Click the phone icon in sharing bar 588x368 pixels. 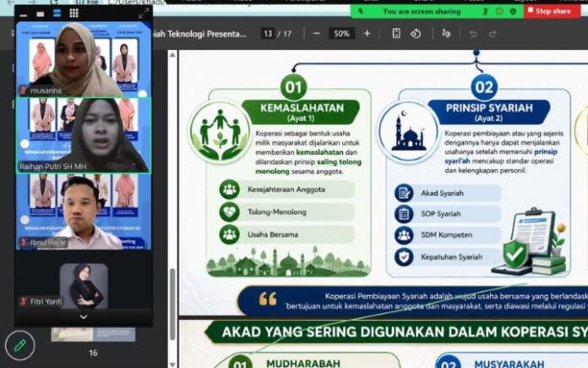pyautogui.click(x=361, y=11)
